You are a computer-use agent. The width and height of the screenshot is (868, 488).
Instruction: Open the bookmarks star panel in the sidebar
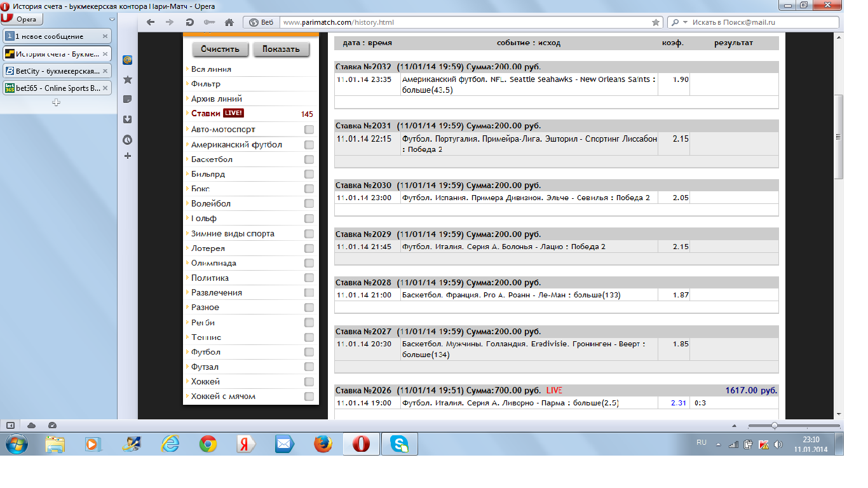127,79
